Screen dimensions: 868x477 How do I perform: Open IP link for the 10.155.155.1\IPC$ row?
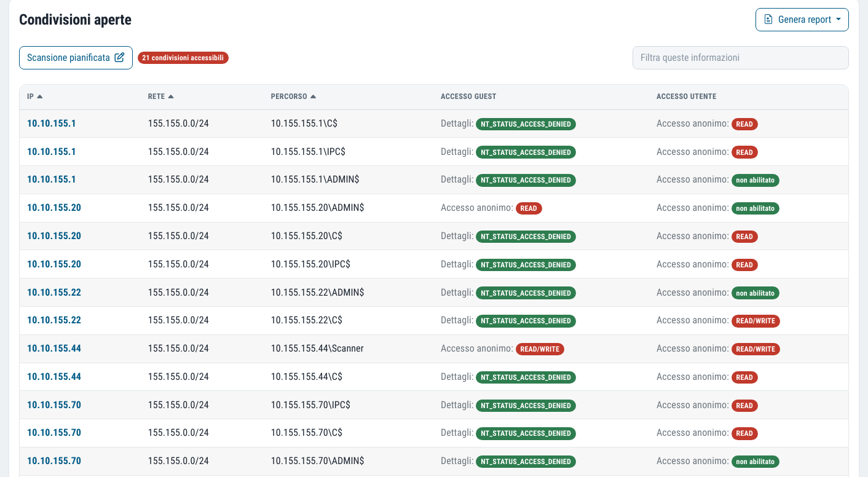tap(52, 152)
